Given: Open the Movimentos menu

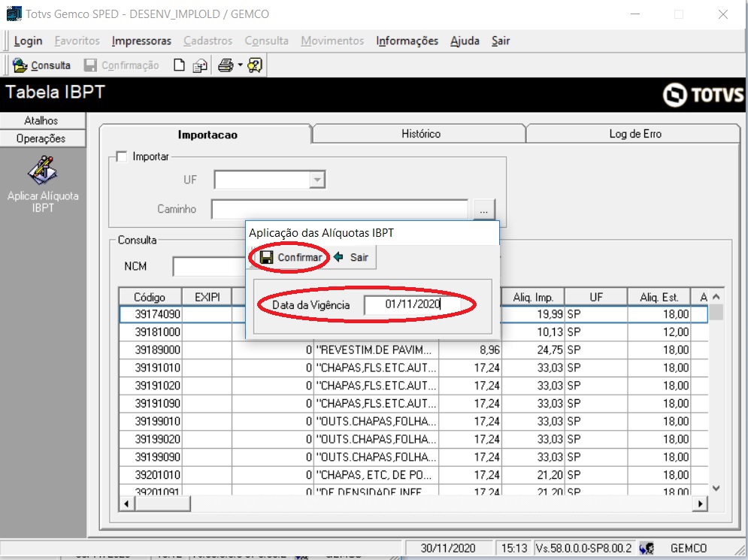Looking at the screenshot, I should click(332, 41).
